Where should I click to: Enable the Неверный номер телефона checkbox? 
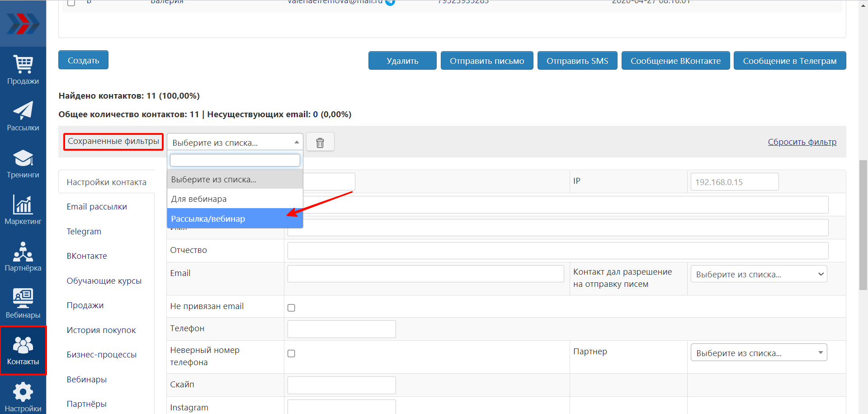click(x=292, y=353)
